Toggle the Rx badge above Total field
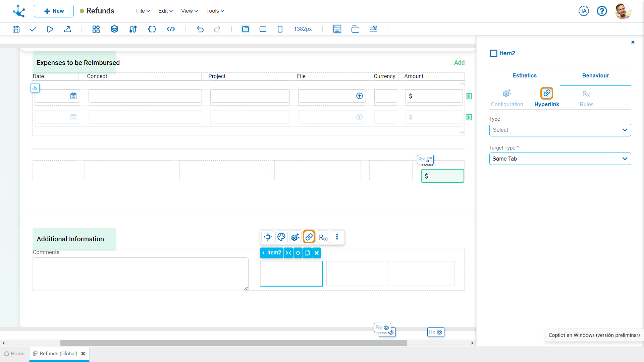This screenshot has width=644, height=362. [425, 160]
